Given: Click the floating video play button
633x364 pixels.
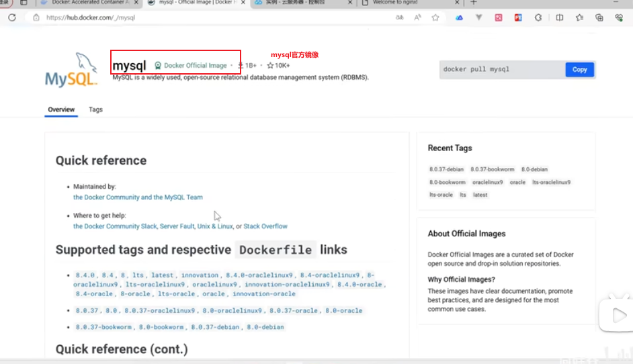Looking at the screenshot, I should [618, 316].
